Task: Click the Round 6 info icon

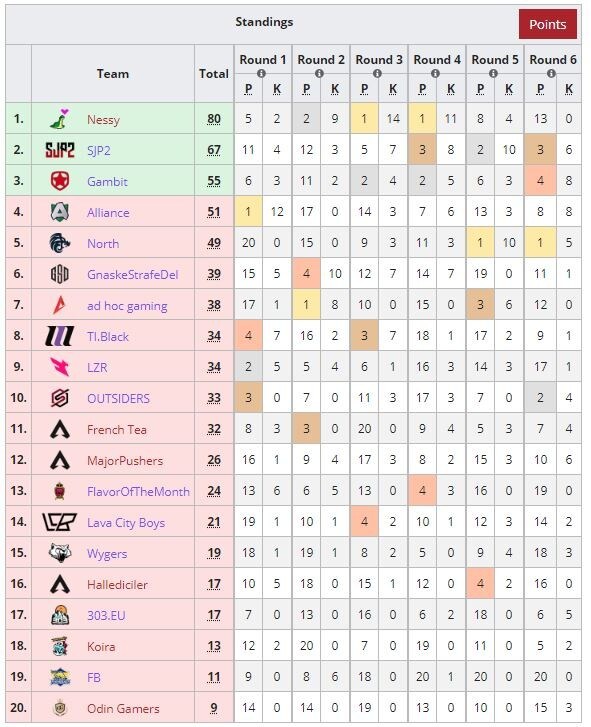Action: [x=551, y=73]
